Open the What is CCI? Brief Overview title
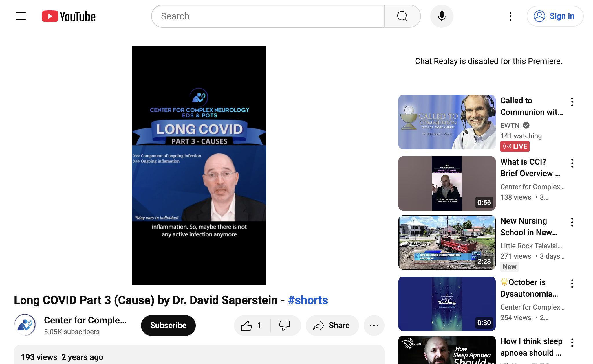This screenshot has width=593, height=364. click(x=530, y=168)
